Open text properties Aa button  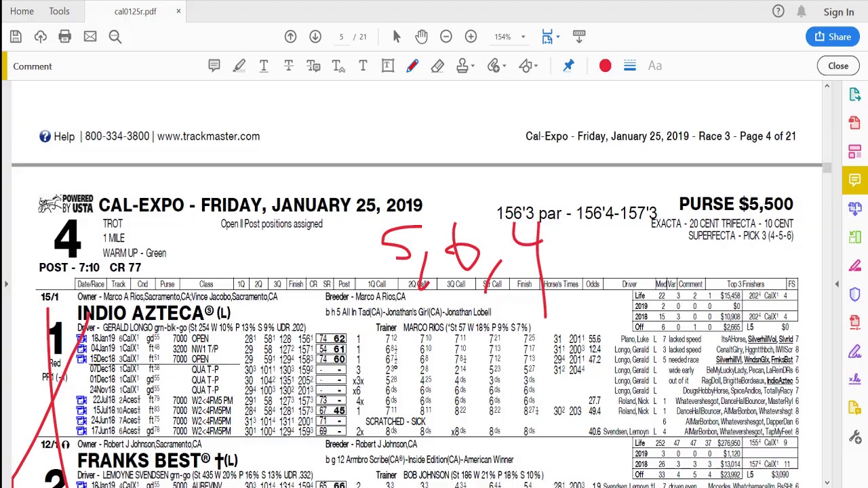tap(655, 66)
